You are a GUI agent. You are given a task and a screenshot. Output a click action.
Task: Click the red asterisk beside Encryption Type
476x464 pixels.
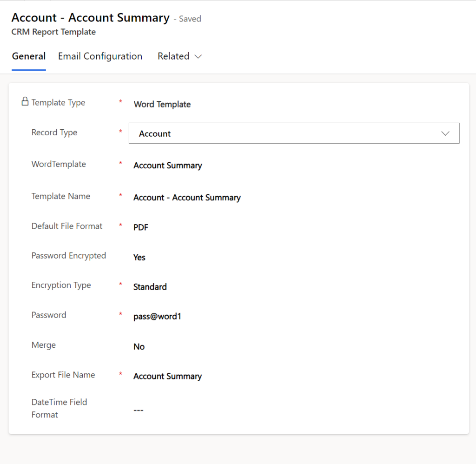[120, 283]
